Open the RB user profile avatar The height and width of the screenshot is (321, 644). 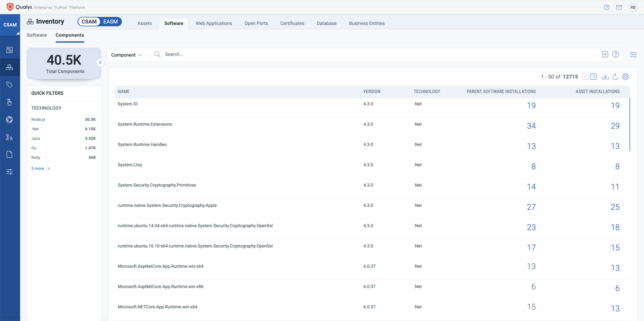click(633, 7)
